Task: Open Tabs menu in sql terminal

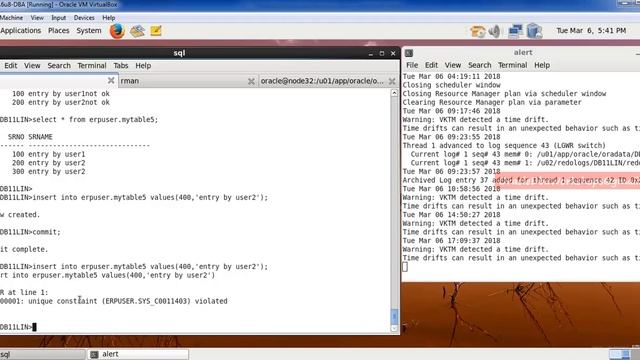Action: click(121, 66)
